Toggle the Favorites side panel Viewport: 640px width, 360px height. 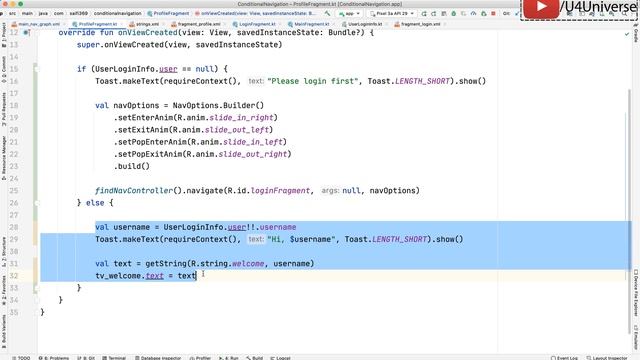[x=4, y=291]
